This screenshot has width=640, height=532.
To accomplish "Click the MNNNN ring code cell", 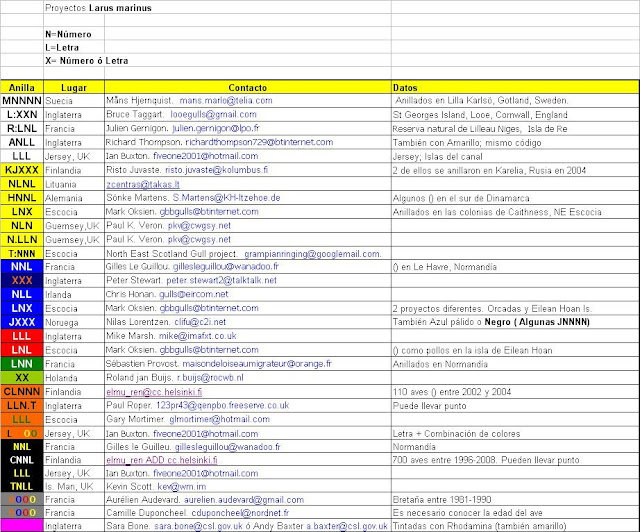I will click(22, 100).
